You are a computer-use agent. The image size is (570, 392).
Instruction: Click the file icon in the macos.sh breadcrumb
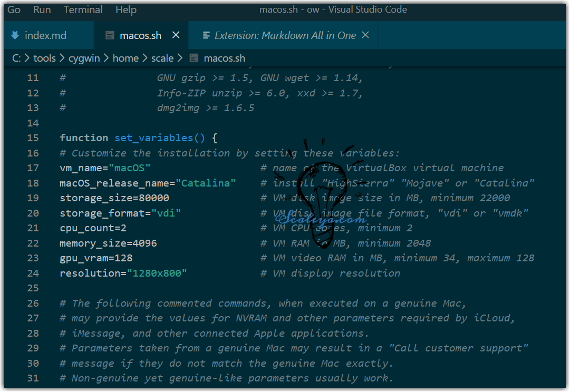tap(194, 58)
